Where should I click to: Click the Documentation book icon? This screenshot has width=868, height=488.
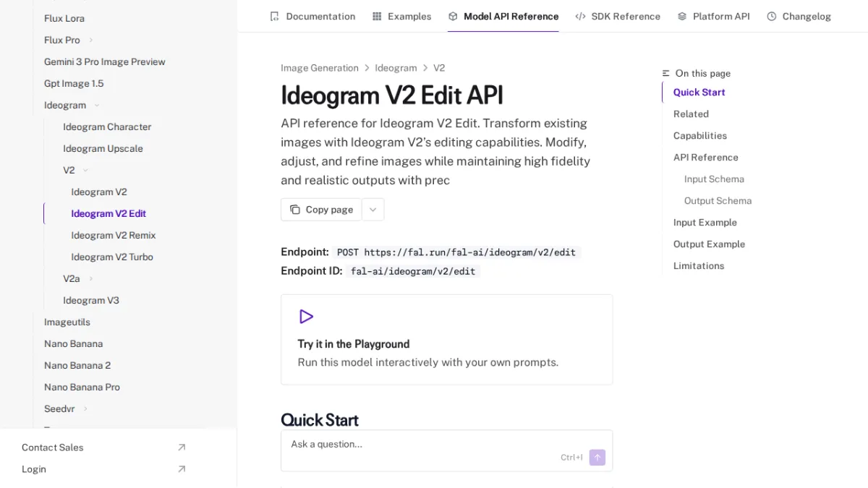tap(274, 16)
